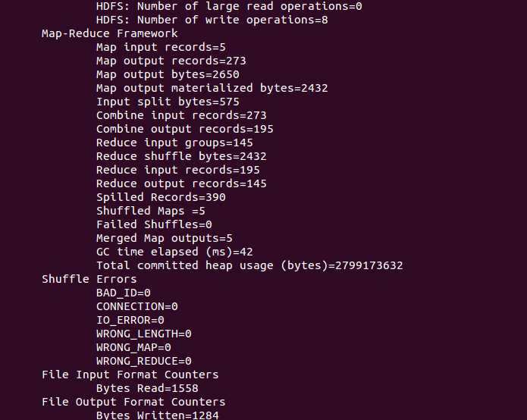Viewport: 527px width, 420px height.
Task: Click 'WRONG_LENGTH=0' counter line
Action: tap(144, 334)
